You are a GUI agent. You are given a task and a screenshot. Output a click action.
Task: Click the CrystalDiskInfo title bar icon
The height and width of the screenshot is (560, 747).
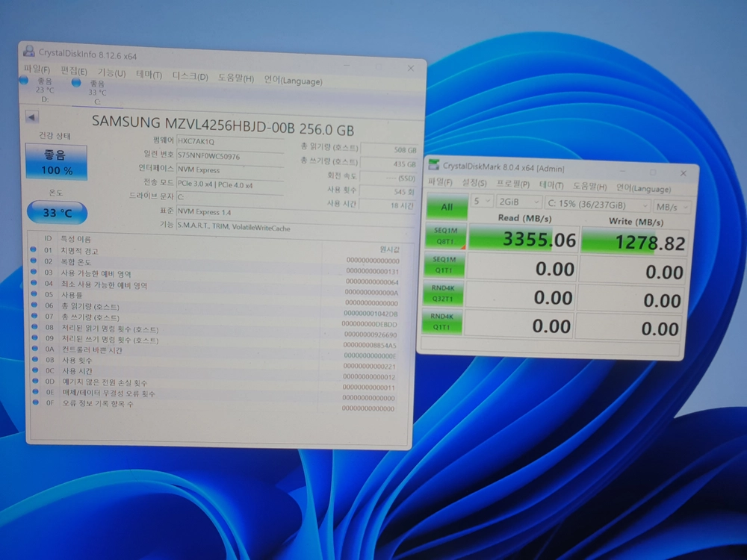pyautogui.click(x=29, y=51)
